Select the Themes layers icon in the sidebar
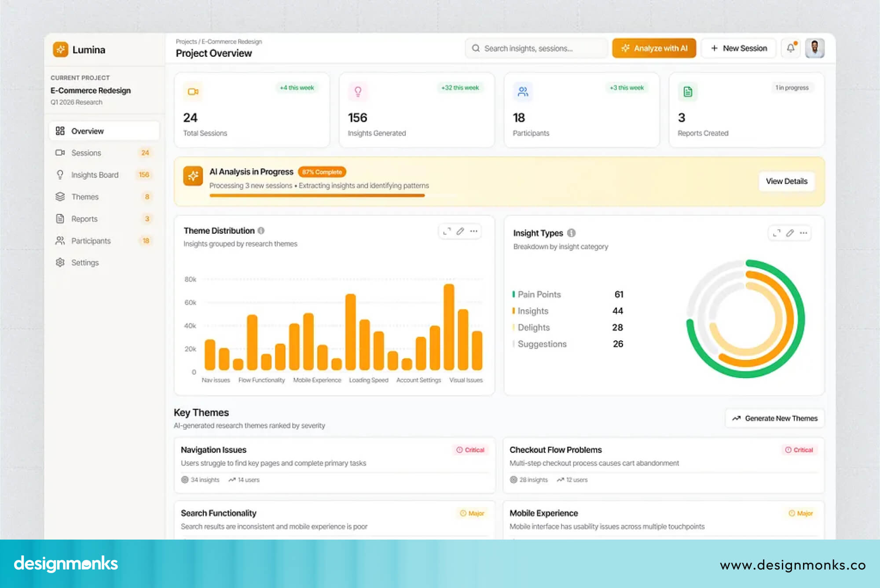The width and height of the screenshot is (880, 588). click(60, 197)
